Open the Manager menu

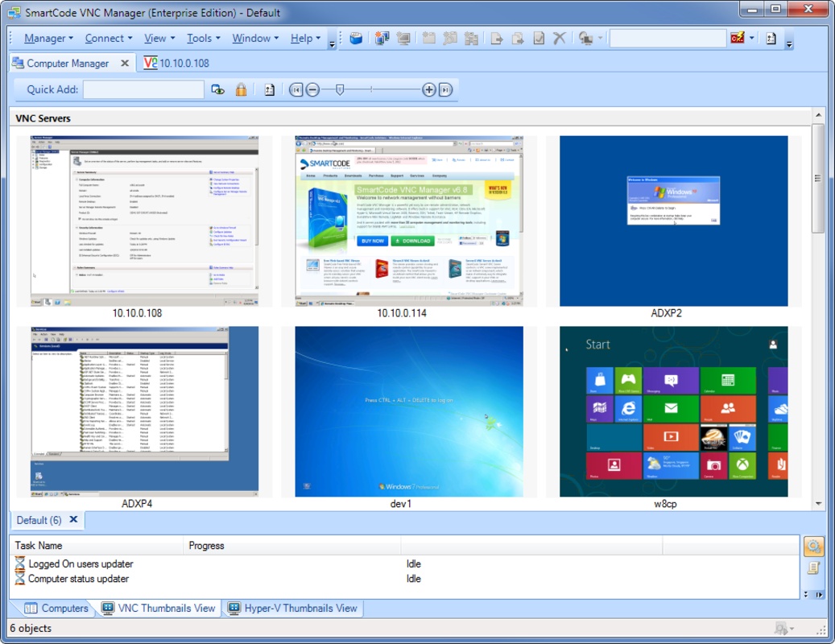coord(48,39)
